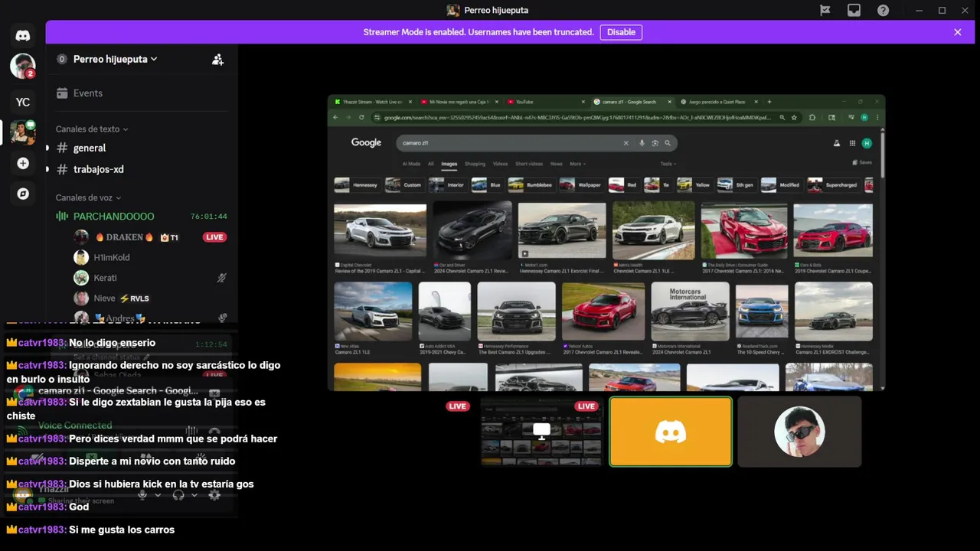
Task: Toggle Discord microphone mute
Action: tap(142, 495)
